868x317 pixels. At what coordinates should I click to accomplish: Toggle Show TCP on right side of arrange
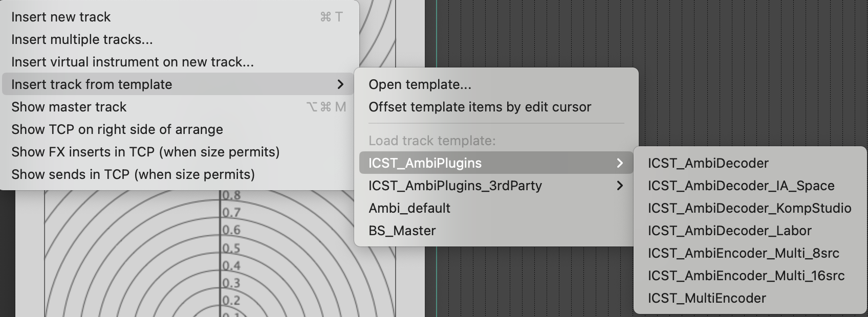pos(117,129)
